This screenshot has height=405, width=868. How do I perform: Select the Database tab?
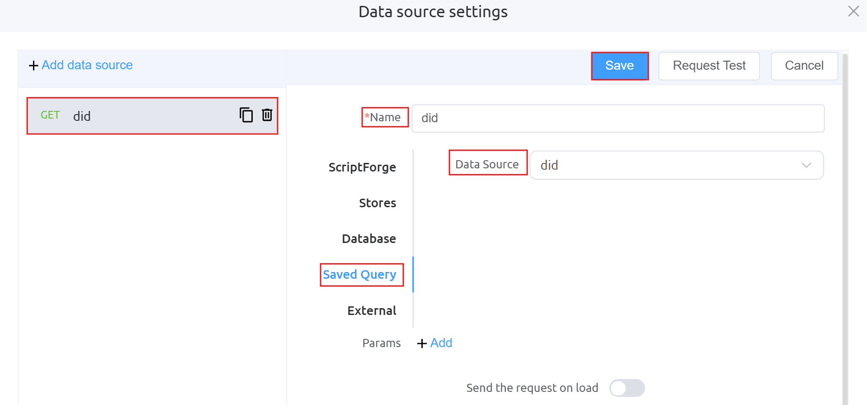click(368, 239)
